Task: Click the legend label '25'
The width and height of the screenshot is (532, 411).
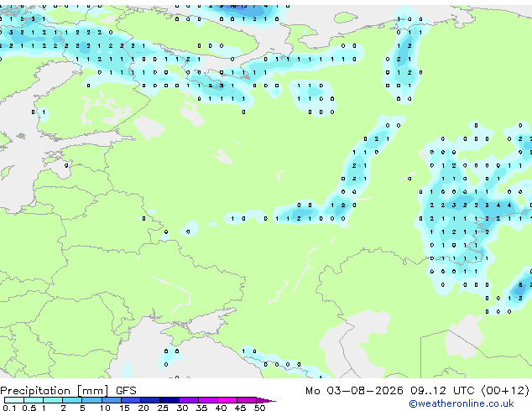Action: coord(163,408)
